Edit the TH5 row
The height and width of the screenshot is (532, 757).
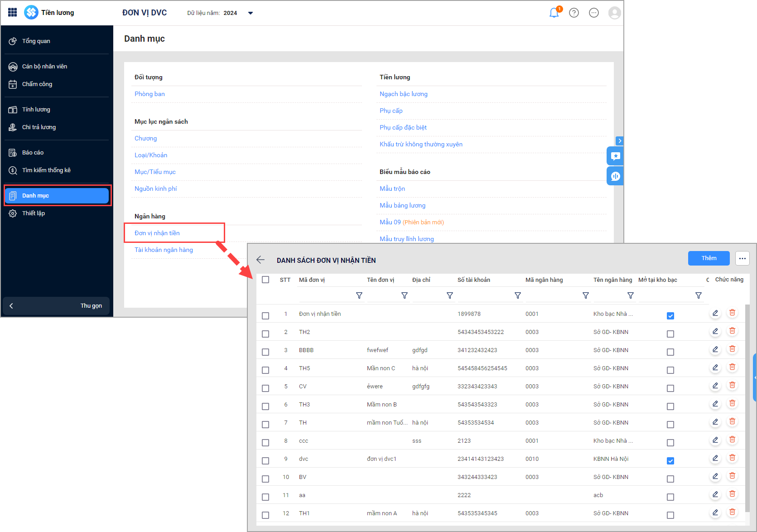point(715,368)
